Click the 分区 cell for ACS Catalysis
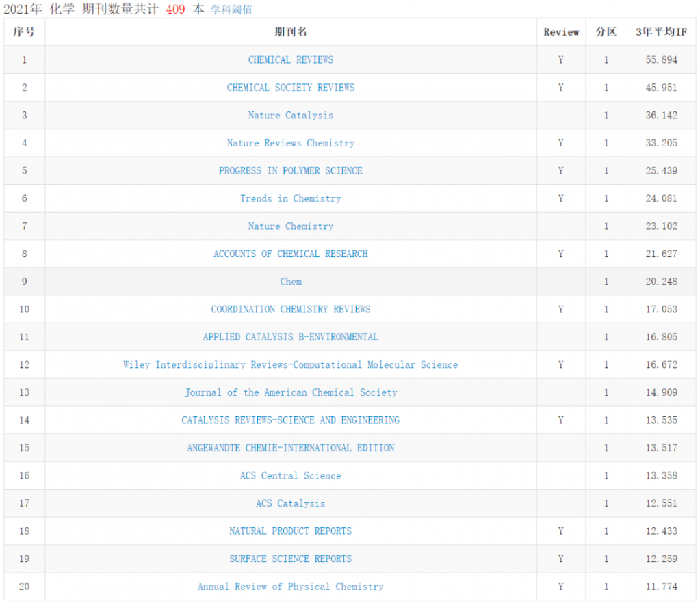700x601 pixels. click(606, 503)
